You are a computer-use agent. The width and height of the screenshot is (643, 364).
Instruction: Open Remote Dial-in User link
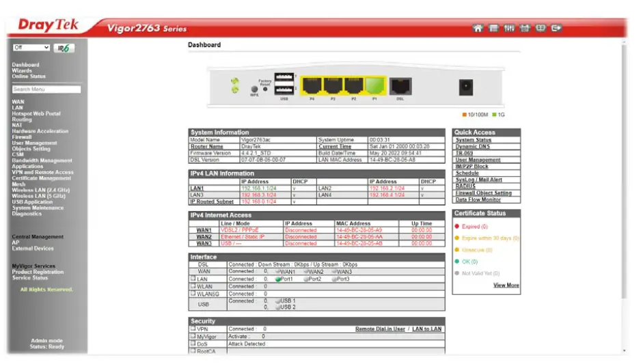click(x=380, y=329)
